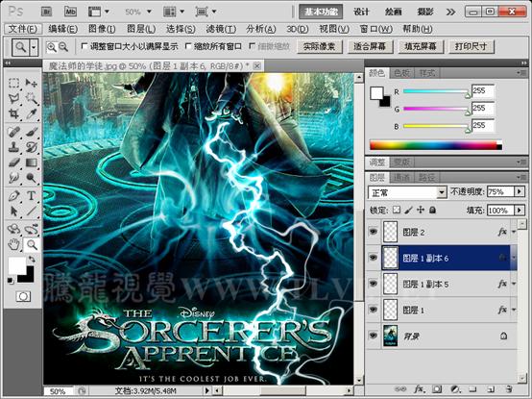Show more workspaces with double chevron
Image resolution: width=532 pixels, height=399 pixels.
coord(450,12)
